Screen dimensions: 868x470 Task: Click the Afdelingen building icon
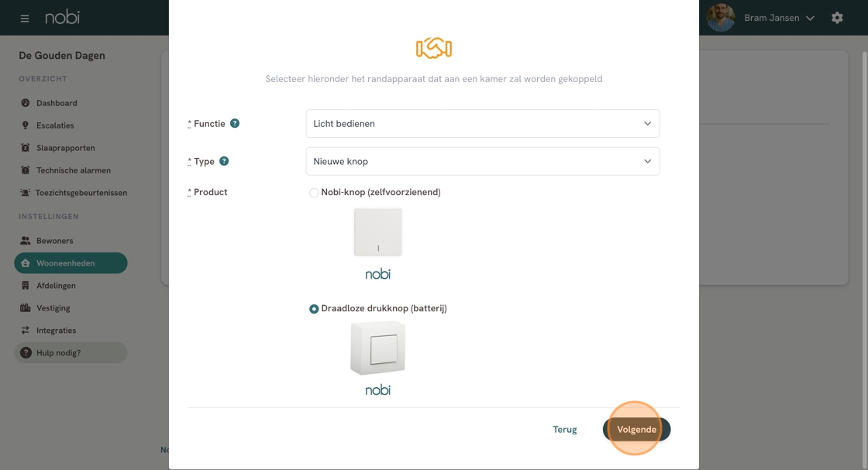tap(25, 285)
